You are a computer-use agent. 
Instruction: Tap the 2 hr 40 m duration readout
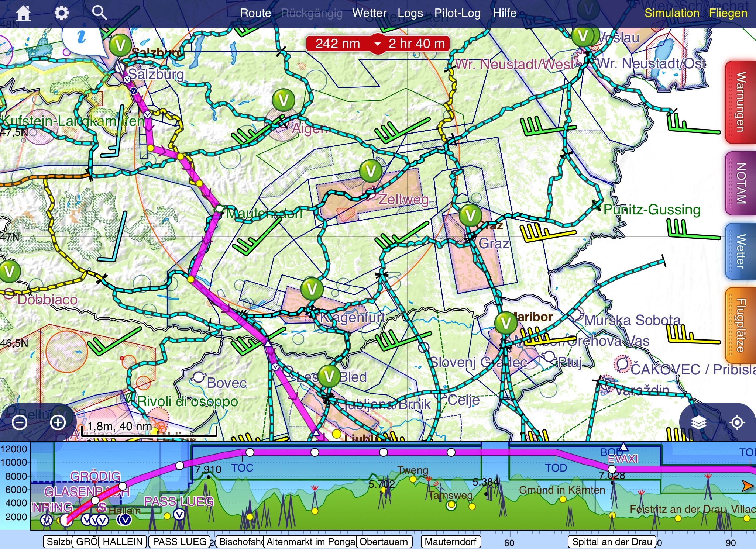[x=416, y=44]
